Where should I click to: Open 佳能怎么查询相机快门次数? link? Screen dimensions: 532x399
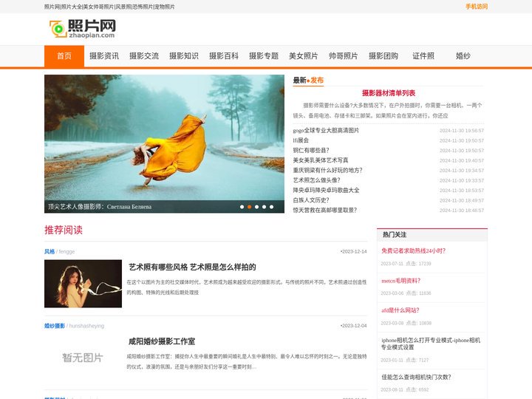(416, 377)
